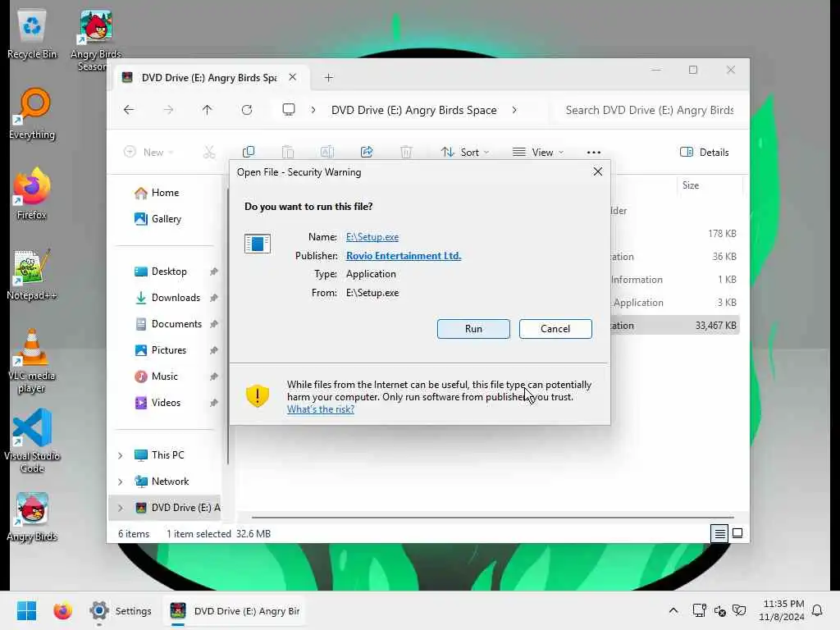Add a new Explorer tab
Viewport: 840px width, 630px height.
pos(328,78)
